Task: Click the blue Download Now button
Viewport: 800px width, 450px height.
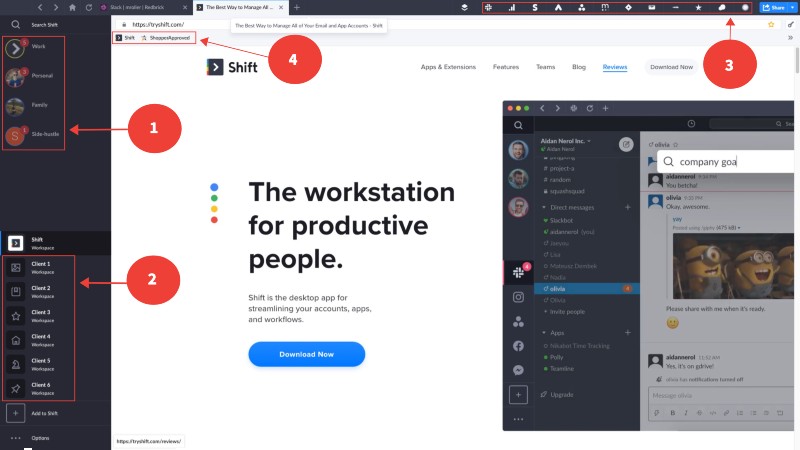Action: tap(307, 354)
